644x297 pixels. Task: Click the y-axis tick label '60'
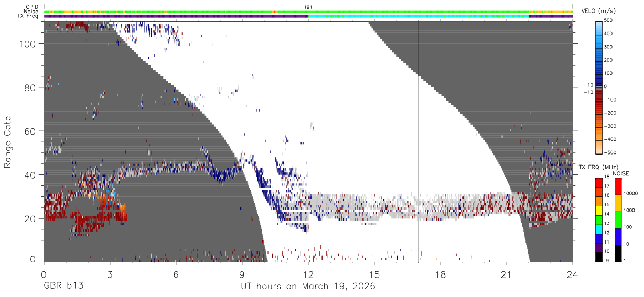[x=30, y=131]
